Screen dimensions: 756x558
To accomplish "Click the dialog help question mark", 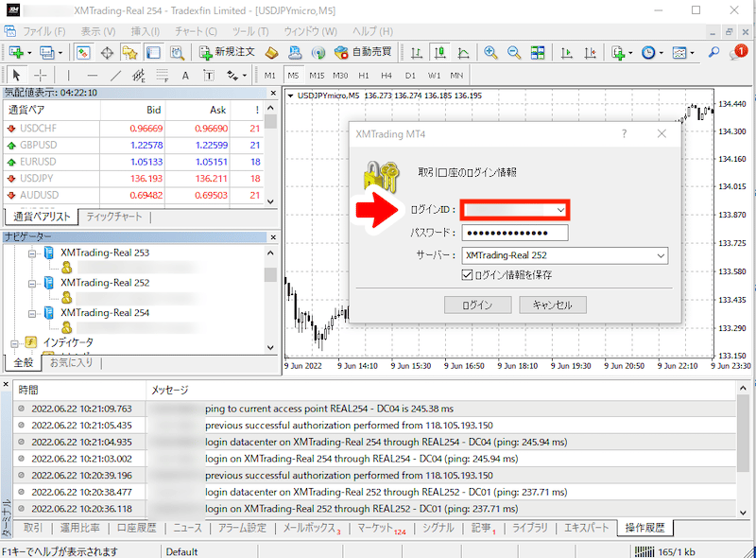I will (x=624, y=133).
